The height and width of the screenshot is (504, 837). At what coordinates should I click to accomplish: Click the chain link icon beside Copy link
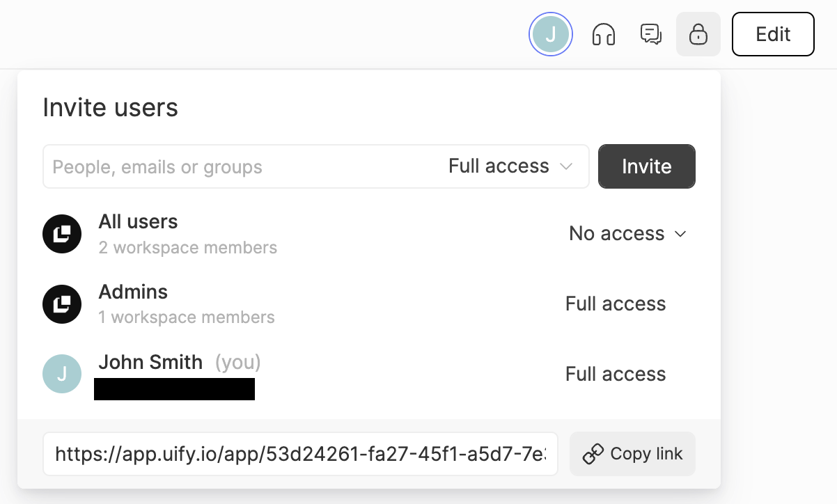point(593,455)
